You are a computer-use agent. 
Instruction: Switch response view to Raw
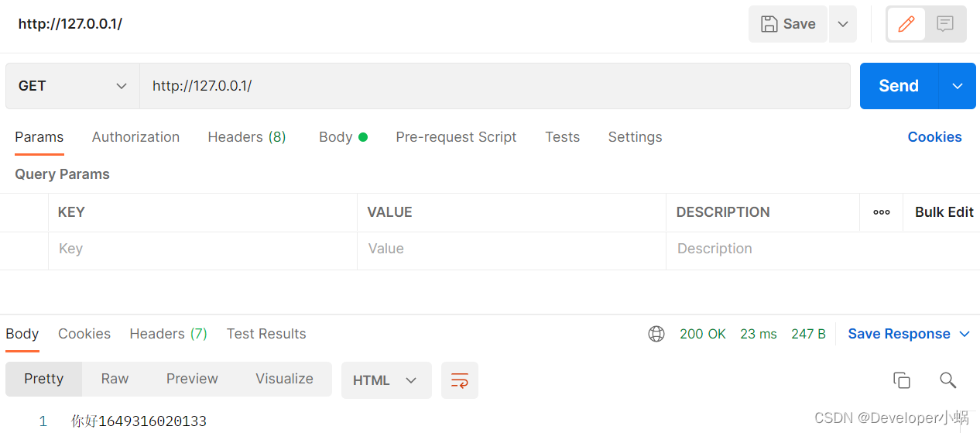coord(115,379)
